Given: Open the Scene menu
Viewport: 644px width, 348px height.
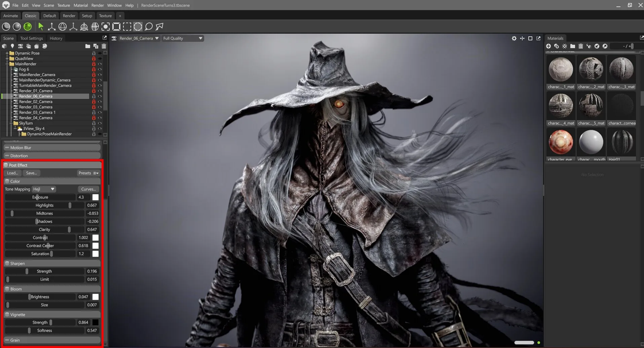Looking at the screenshot, I should (x=49, y=5).
